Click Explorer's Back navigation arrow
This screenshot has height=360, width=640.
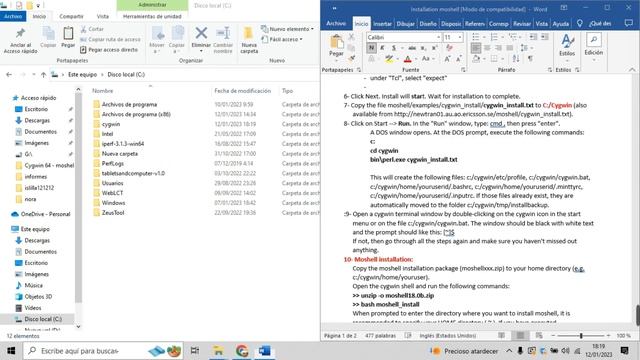click(9, 75)
